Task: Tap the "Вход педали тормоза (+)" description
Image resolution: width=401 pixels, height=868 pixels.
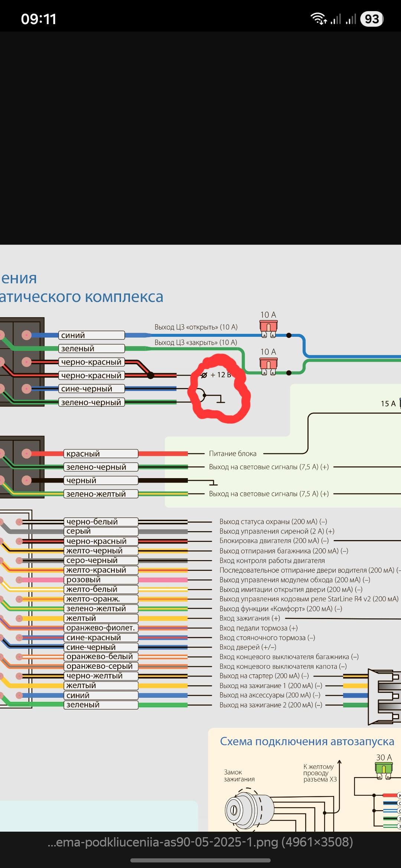Action: (258, 628)
